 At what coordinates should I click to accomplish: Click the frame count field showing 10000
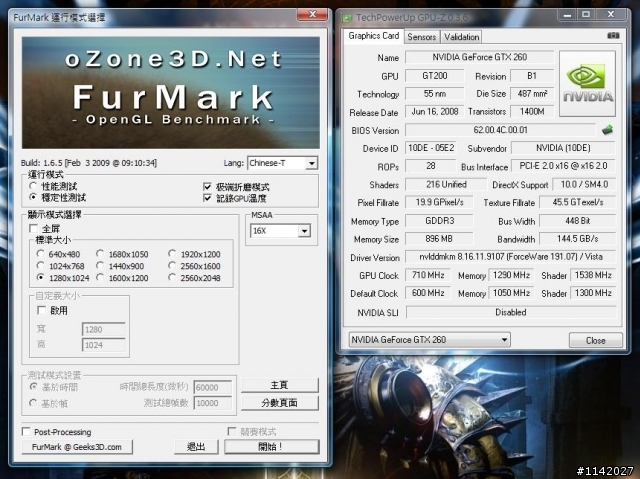[x=213, y=403]
